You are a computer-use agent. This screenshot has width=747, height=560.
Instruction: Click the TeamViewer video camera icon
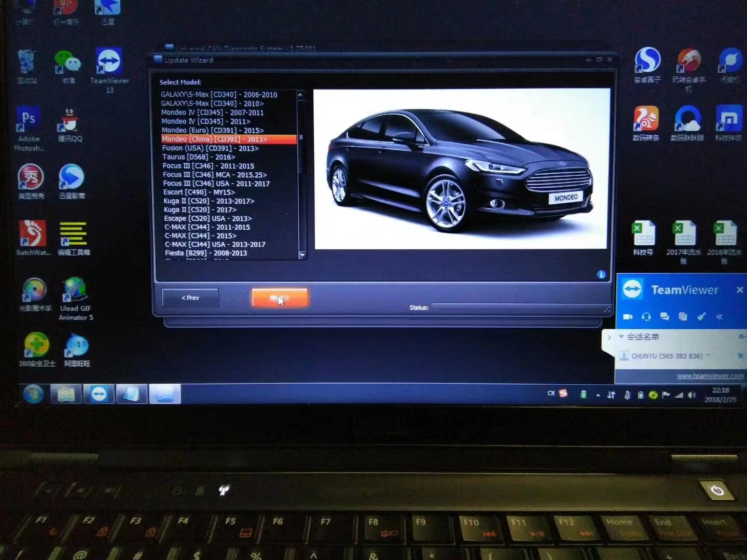[x=628, y=316]
